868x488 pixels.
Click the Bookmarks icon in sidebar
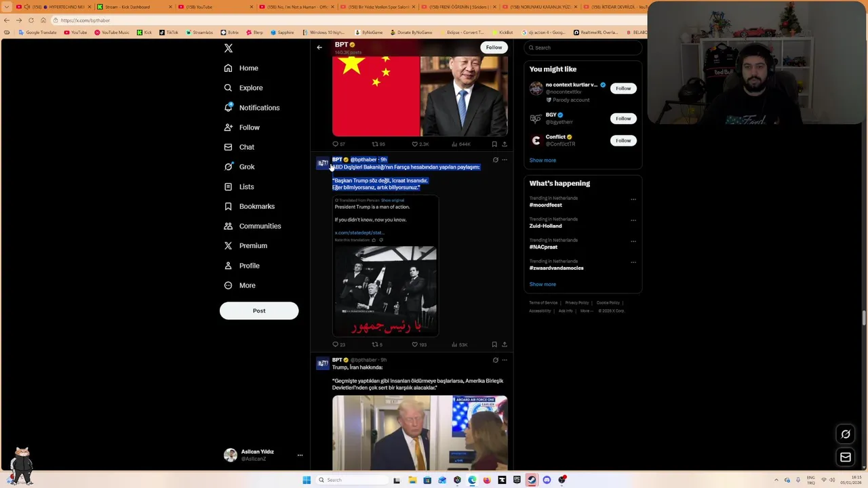(229, 206)
